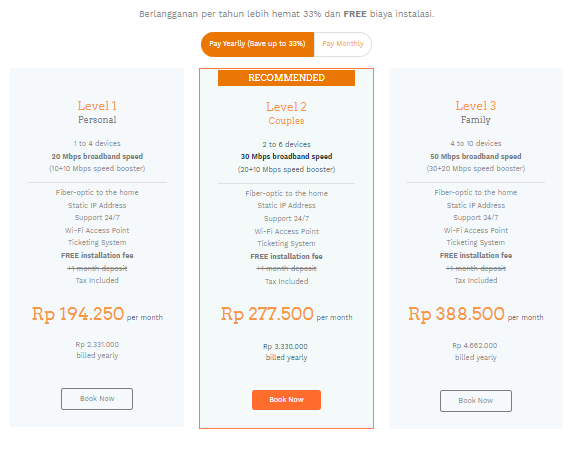Book the Level 3 Family plan
Screen dimensions: 572x458
(476, 401)
